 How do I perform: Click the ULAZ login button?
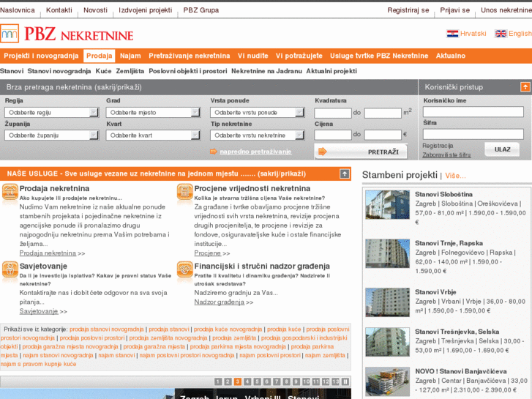502,149
